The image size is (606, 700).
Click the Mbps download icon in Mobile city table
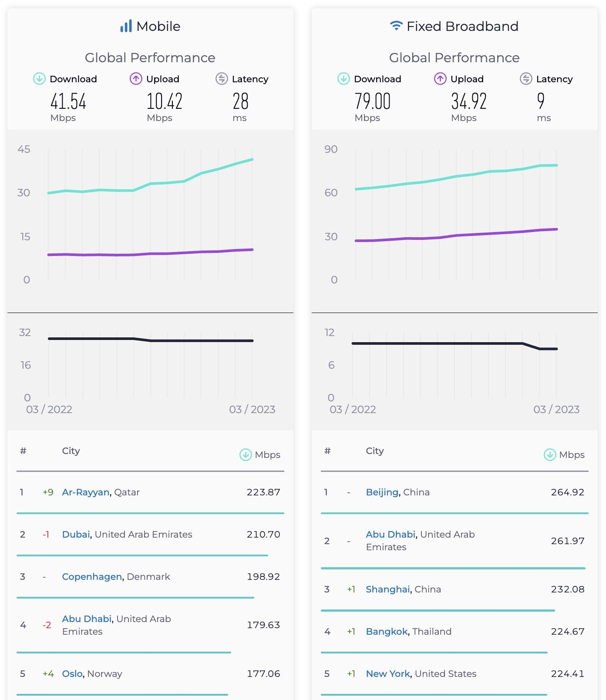246,455
